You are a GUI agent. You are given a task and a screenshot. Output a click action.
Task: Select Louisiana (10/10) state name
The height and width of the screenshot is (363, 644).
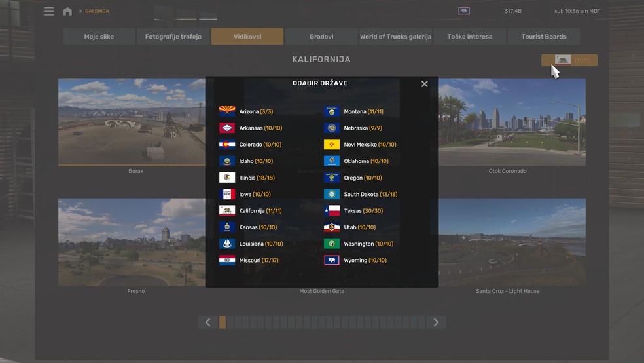(261, 244)
